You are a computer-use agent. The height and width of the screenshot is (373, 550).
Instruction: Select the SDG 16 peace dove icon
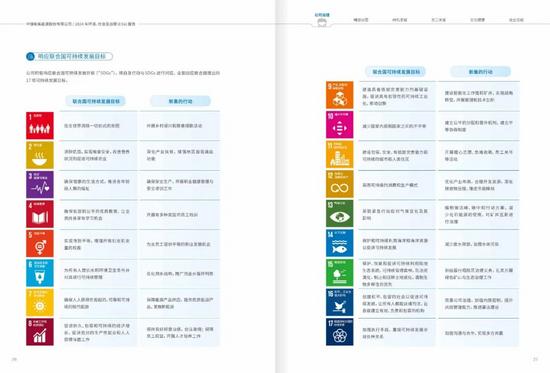click(x=340, y=302)
